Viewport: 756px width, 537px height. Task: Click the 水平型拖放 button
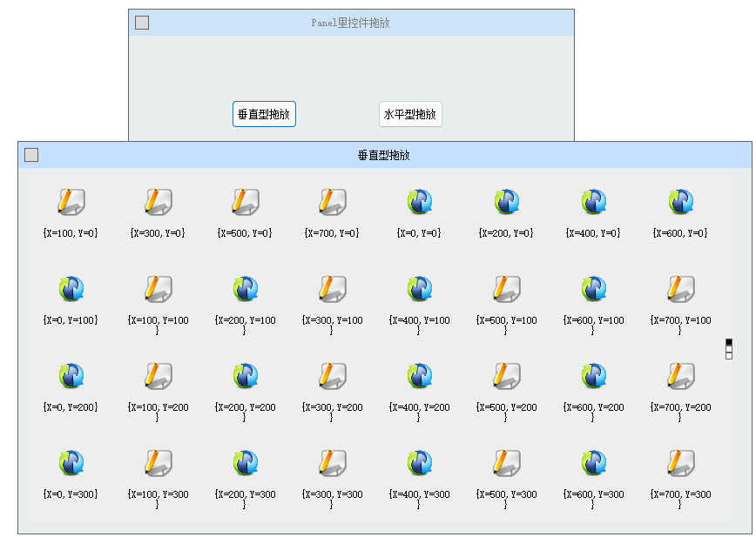[x=410, y=114]
